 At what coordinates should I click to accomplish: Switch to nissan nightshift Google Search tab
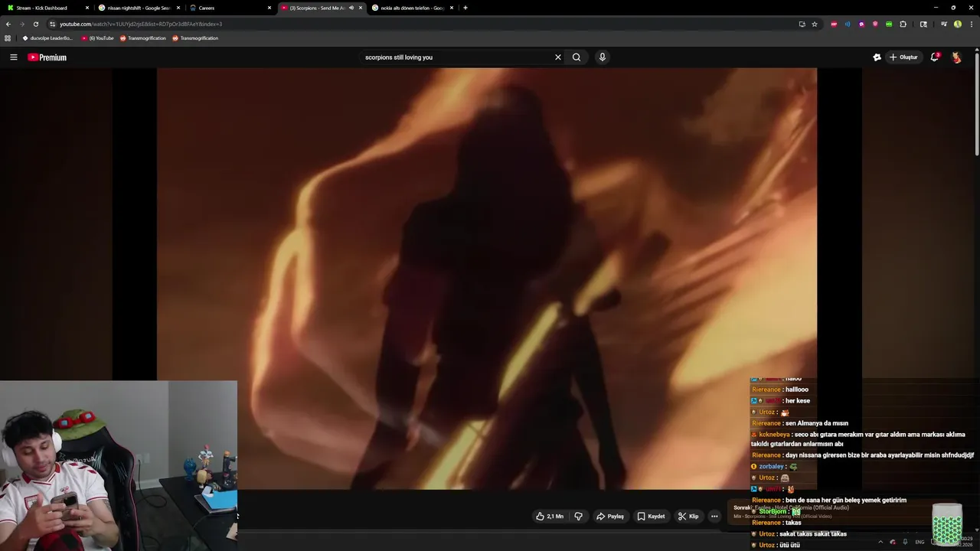(138, 8)
